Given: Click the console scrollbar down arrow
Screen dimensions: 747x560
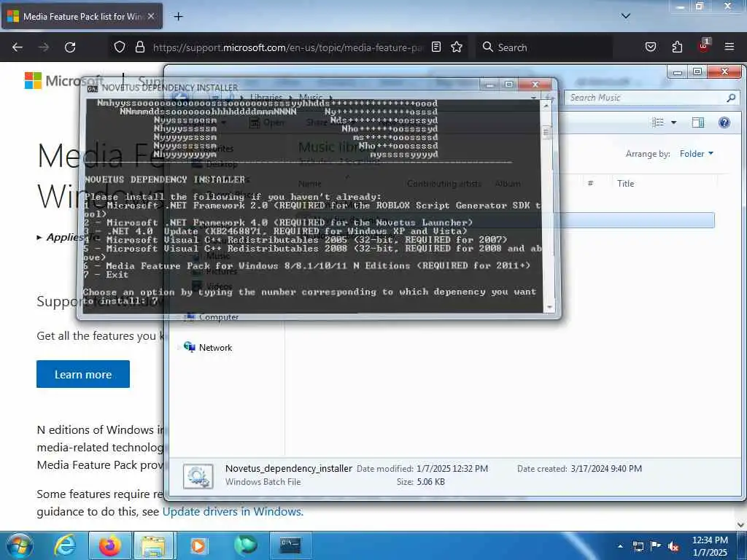Looking at the screenshot, I should pos(549,307).
